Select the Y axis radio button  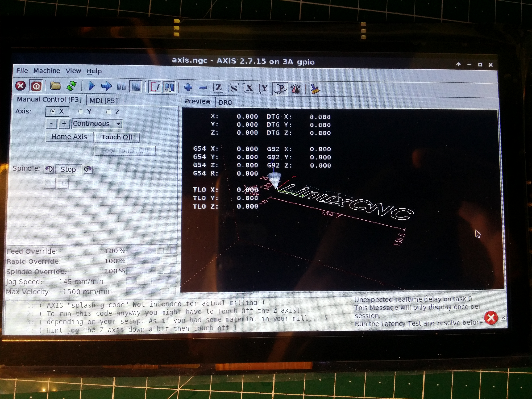(x=81, y=112)
